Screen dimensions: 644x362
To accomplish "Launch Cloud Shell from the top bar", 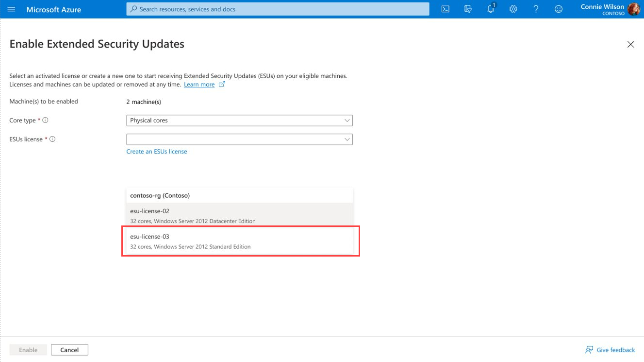I will pyautogui.click(x=445, y=9).
